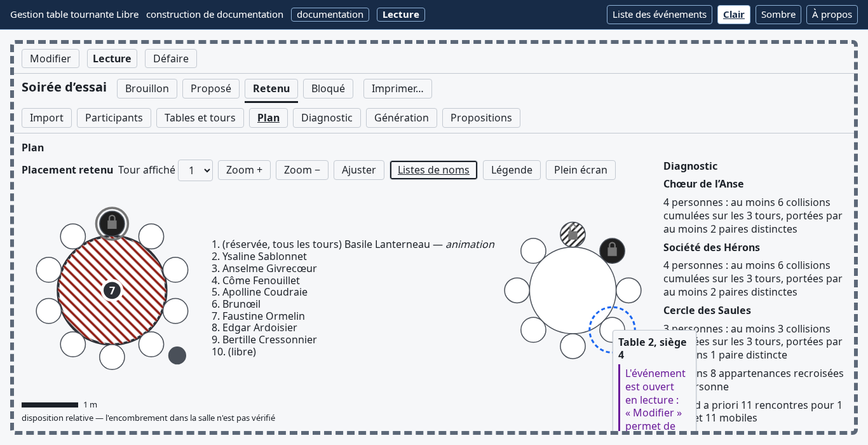The width and height of the screenshot is (868, 445).
Task: Switch to Modifier mode
Action: point(50,58)
